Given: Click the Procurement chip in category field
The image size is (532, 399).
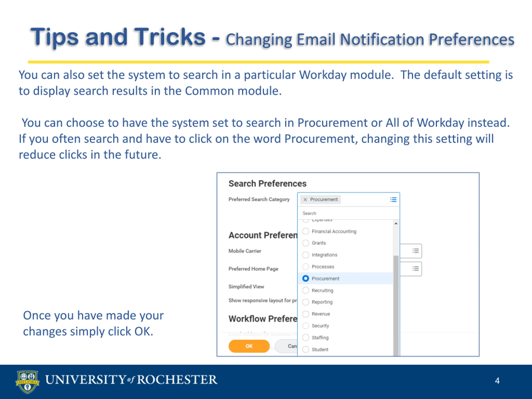Looking at the screenshot, I should click(x=321, y=200).
